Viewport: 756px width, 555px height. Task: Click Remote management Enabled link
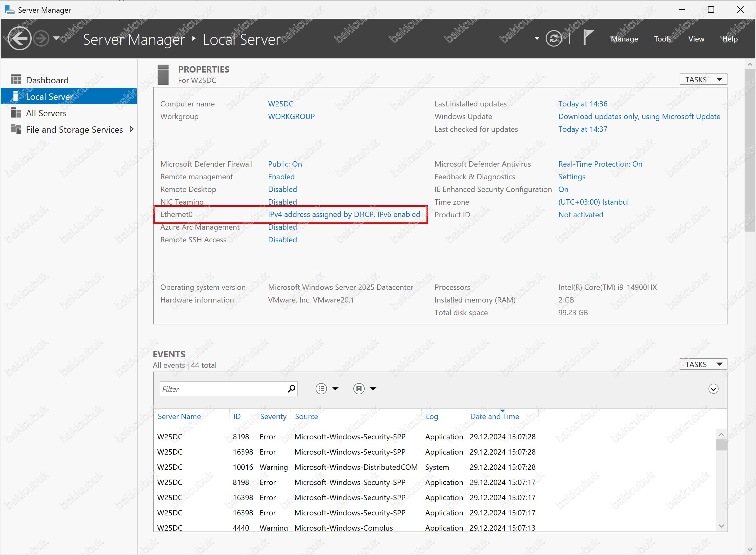click(x=281, y=177)
